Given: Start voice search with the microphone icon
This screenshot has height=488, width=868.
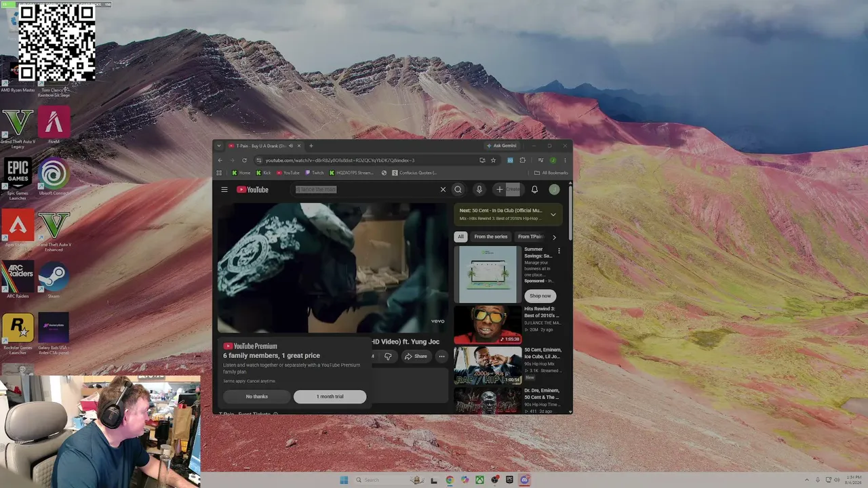Looking at the screenshot, I should [x=479, y=190].
